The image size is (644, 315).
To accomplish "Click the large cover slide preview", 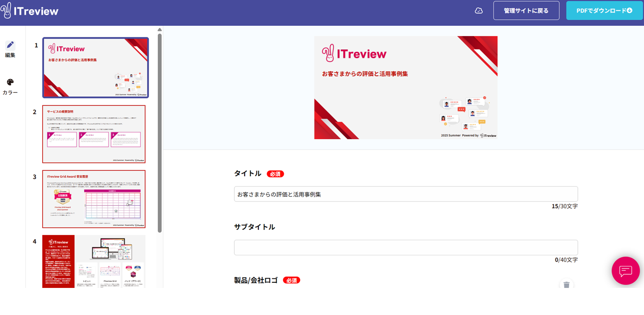I will 406,88.
